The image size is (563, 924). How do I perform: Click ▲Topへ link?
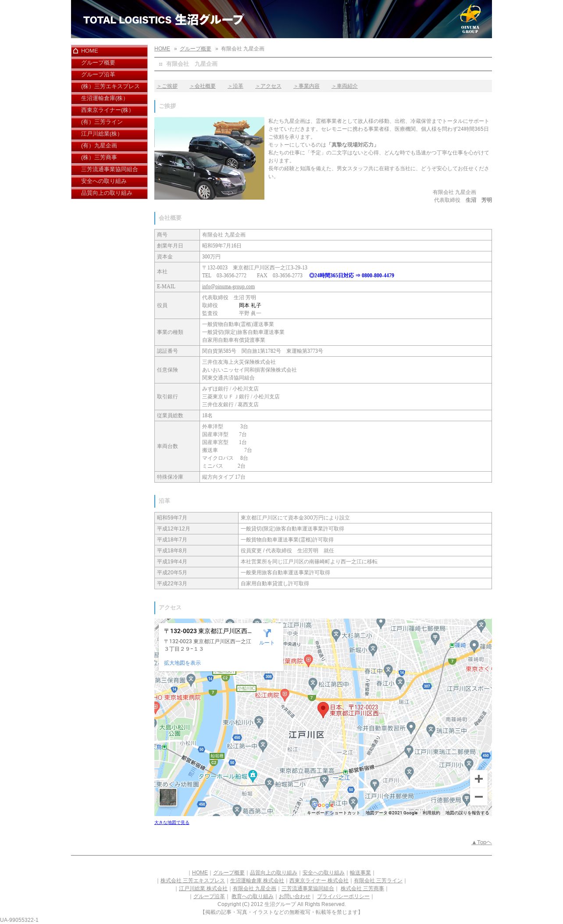click(481, 842)
